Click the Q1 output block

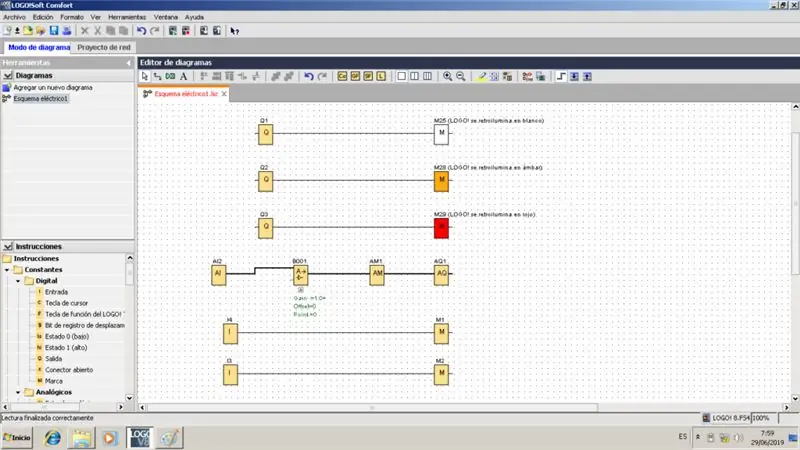(265, 134)
